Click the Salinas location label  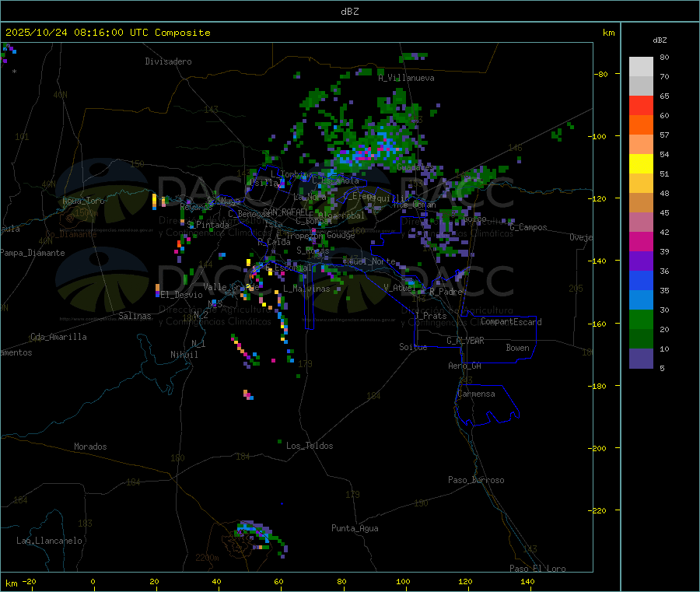135,316
